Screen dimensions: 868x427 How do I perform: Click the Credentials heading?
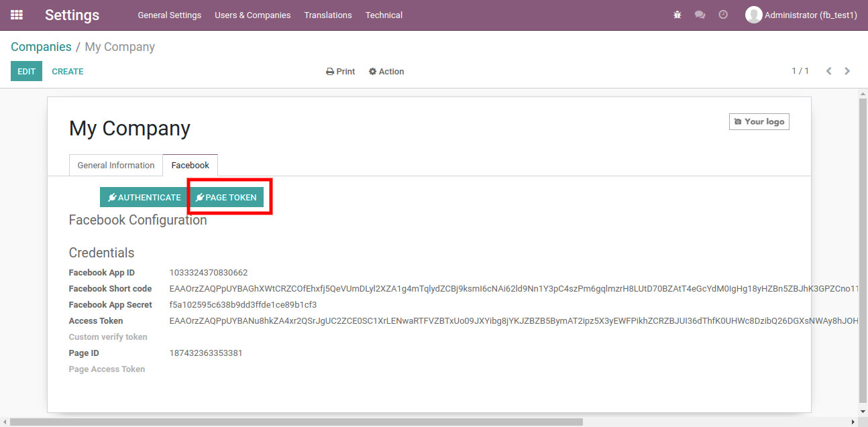[x=101, y=253]
